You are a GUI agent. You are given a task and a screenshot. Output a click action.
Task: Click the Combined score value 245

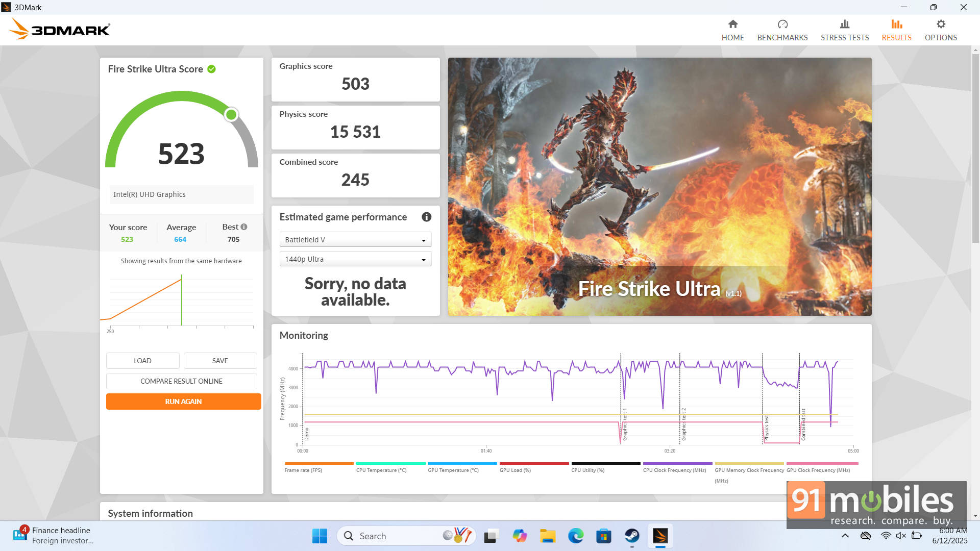tap(355, 180)
